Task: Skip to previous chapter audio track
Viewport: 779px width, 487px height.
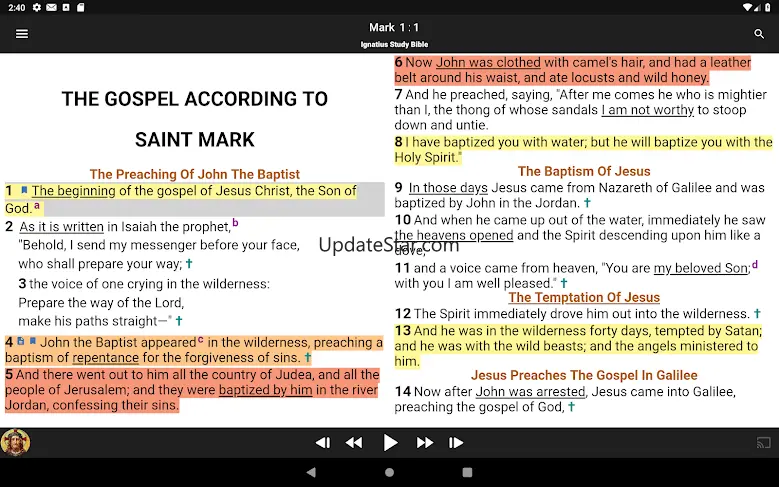Action: 323,442
